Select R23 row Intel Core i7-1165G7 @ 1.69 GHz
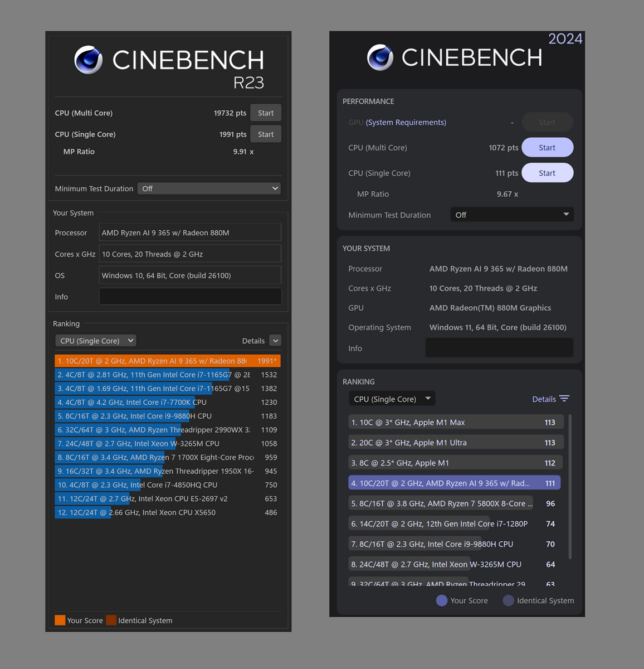Screen dimensions: 644x669 click(167, 389)
